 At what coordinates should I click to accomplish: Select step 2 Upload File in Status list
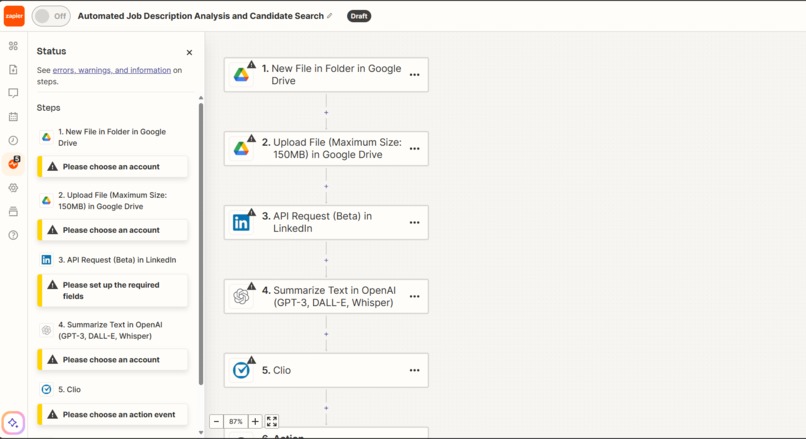click(112, 200)
